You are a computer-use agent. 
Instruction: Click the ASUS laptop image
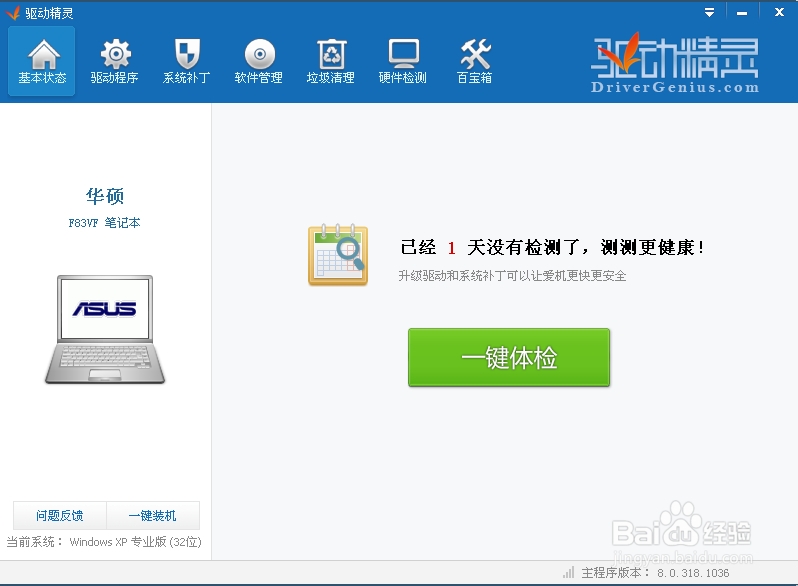(105, 329)
